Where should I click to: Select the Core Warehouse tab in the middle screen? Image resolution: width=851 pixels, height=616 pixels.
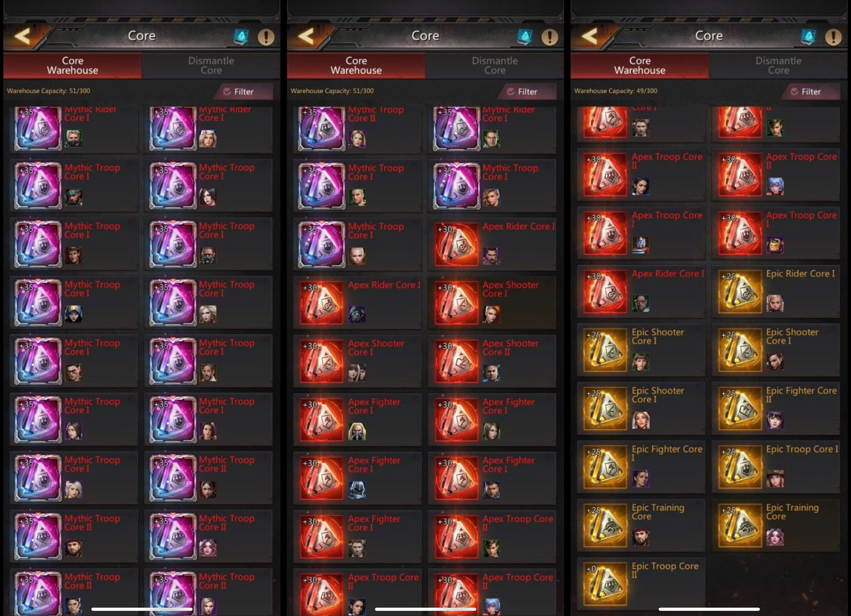pyautogui.click(x=356, y=65)
